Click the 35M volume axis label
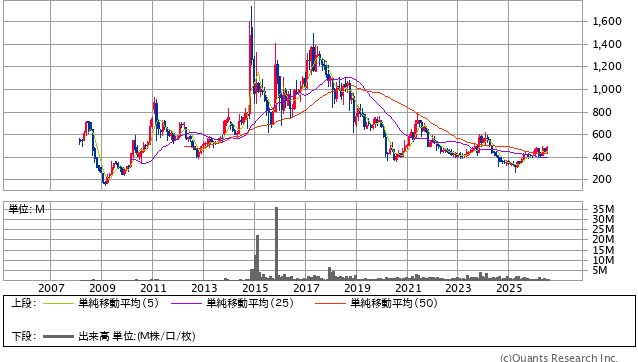The width and height of the screenshot is (638, 362). click(603, 209)
